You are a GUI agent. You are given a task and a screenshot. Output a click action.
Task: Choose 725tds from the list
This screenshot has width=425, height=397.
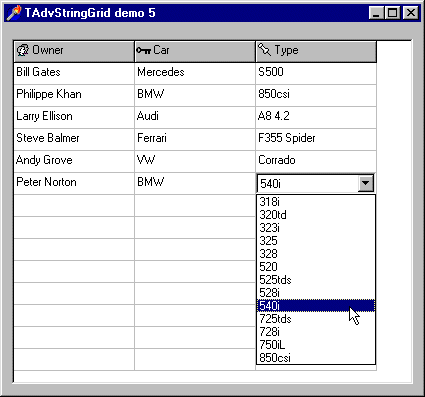click(316, 319)
